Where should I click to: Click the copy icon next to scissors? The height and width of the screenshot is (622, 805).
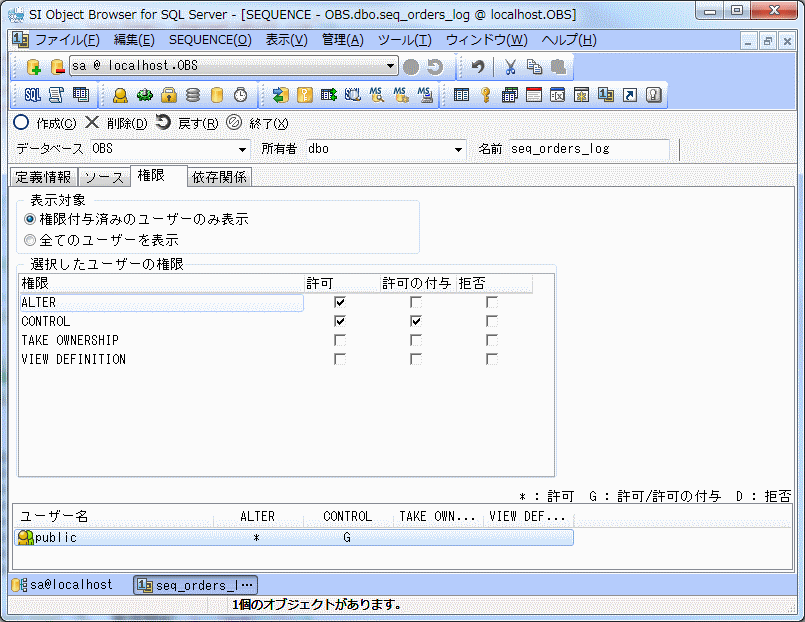coord(534,67)
